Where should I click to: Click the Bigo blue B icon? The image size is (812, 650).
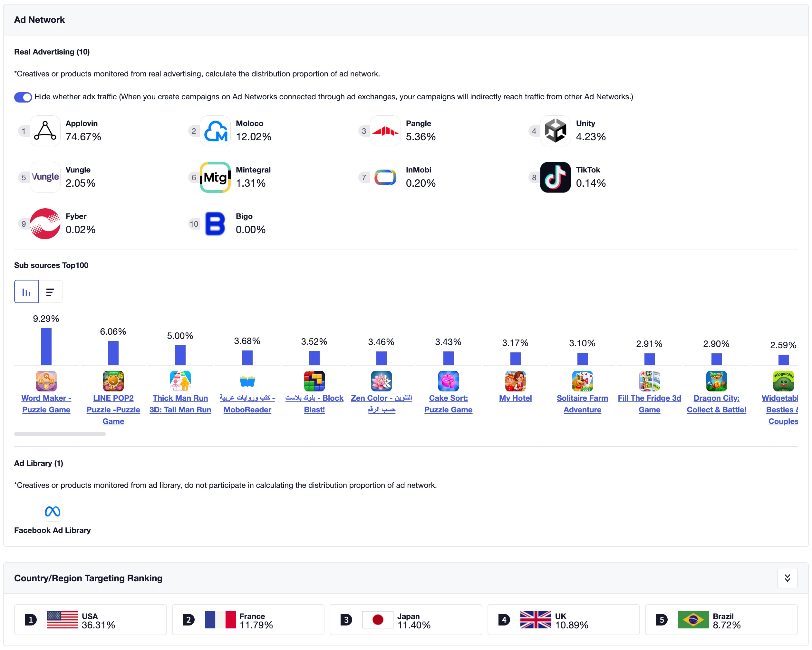click(215, 224)
